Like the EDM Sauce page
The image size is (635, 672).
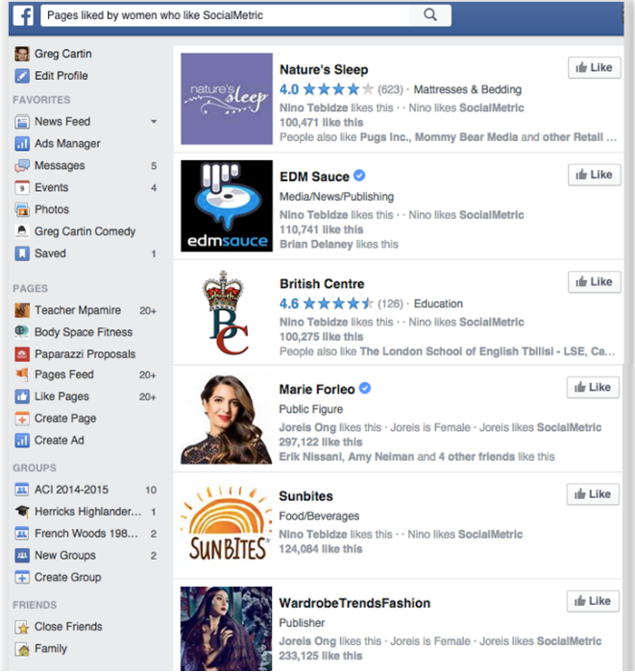coord(595,175)
